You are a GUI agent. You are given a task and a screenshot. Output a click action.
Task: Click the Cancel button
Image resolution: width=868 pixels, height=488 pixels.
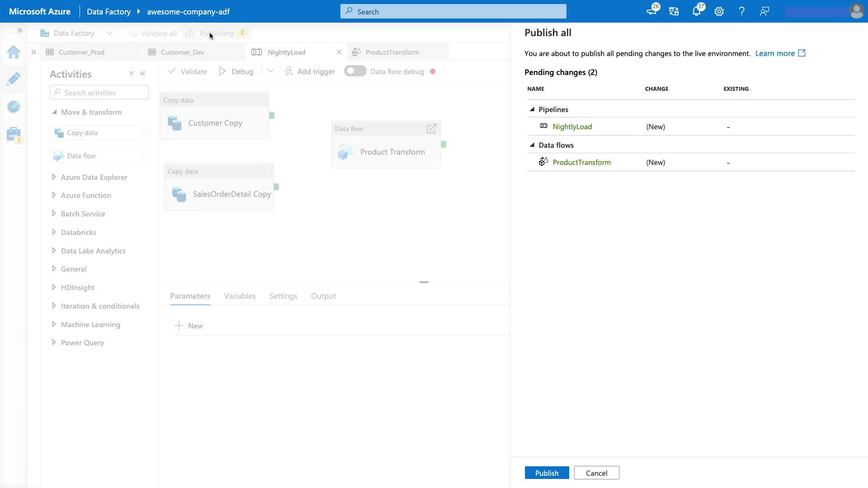(596, 473)
